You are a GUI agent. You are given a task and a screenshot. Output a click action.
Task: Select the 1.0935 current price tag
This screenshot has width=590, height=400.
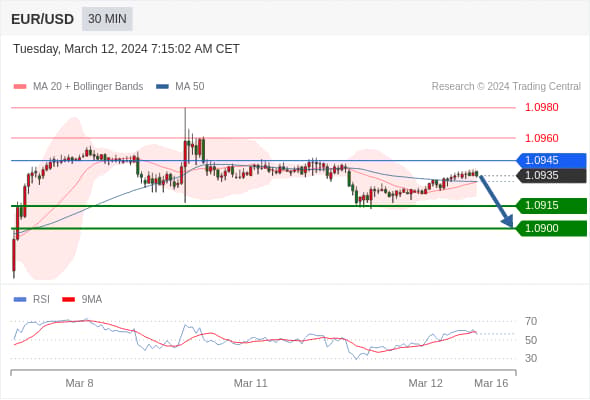pyautogui.click(x=552, y=175)
